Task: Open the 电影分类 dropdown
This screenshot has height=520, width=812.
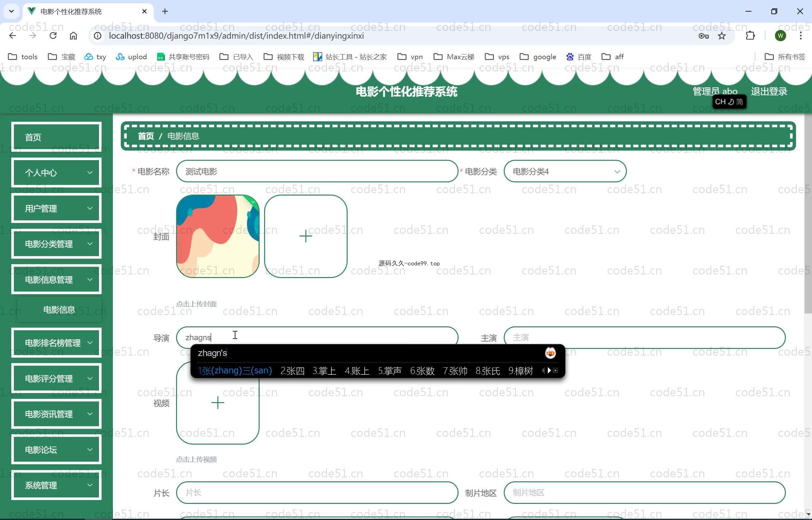Action: tap(565, 171)
